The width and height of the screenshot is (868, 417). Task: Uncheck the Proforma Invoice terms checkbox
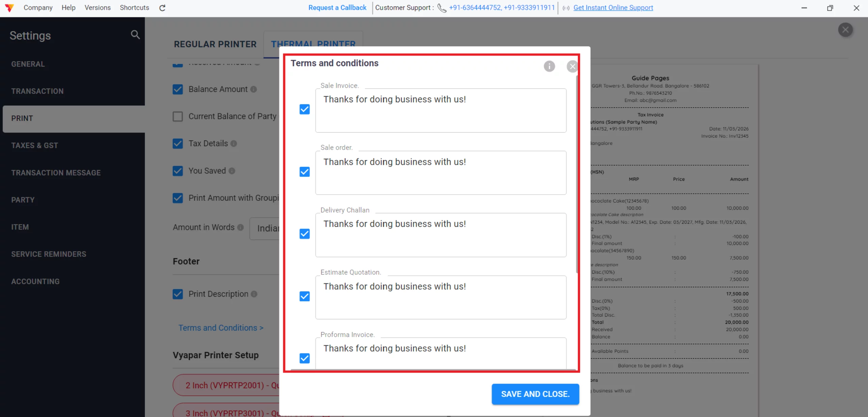click(x=304, y=358)
